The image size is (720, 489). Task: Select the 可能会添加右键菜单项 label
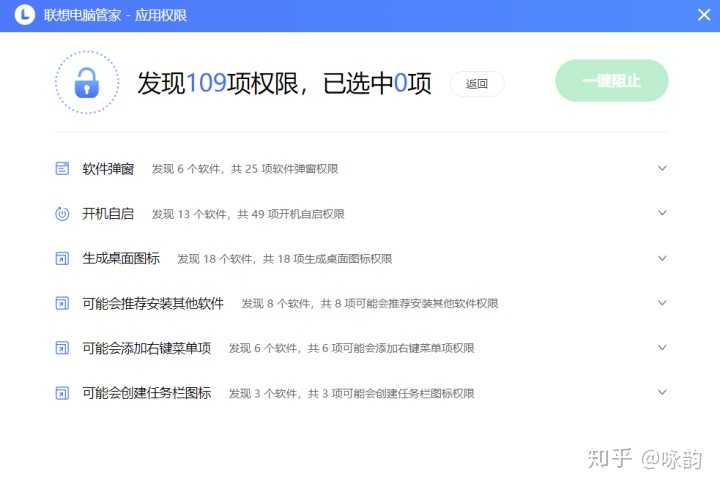(x=146, y=348)
